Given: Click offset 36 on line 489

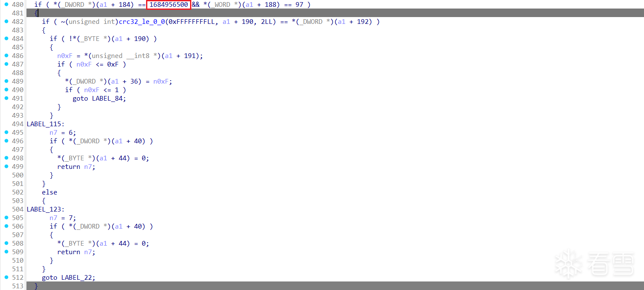Looking at the screenshot, I should [134, 81].
